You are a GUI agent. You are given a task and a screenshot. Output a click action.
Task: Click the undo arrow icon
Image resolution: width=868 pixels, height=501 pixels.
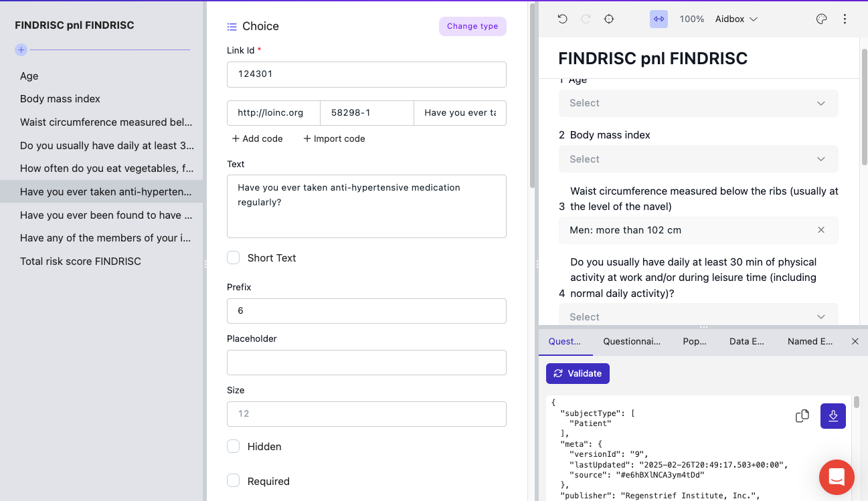coord(563,19)
